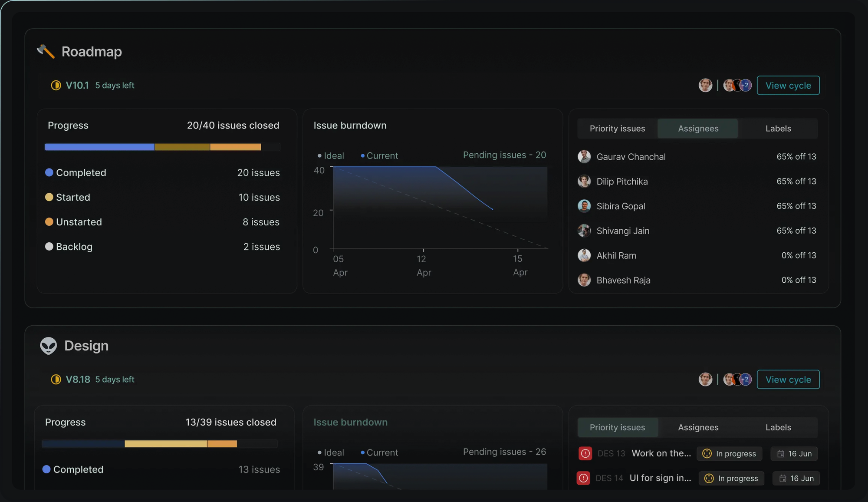Click 'Pending issues - 26' label
868x502 pixels.
(504, 452)
